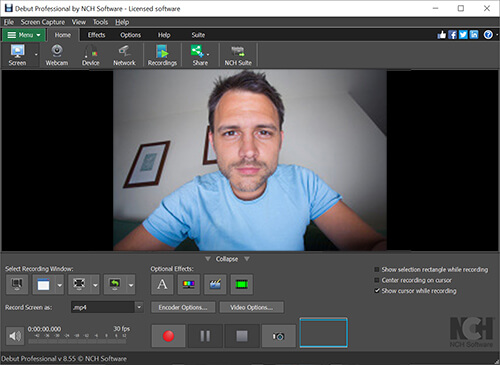Switch to the Suite tab
The width and height of the screenshot is (500, 365).
coord(198,35)
